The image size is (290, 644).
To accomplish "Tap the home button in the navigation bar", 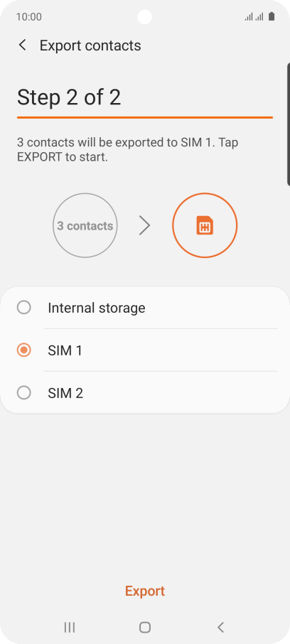I will pyautogui.click(x=145, y=627).
